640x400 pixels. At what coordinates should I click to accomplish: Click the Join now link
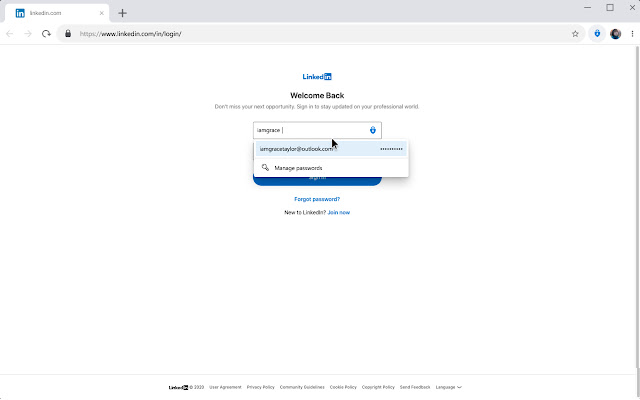(339, 212)
